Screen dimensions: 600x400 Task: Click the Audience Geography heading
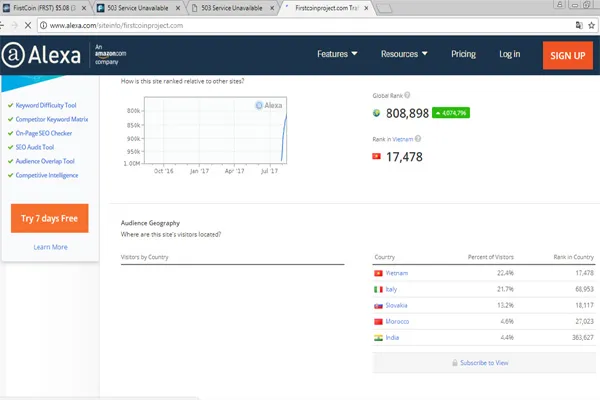tap(150, 223)
